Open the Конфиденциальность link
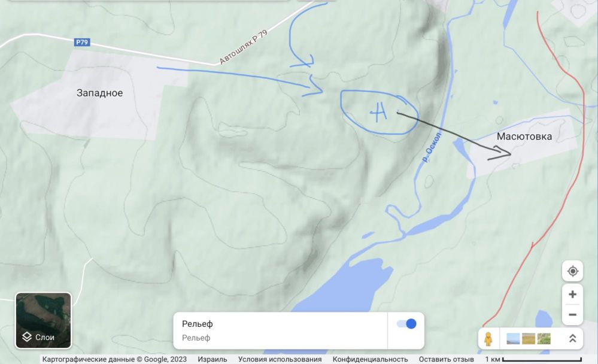598x364 pixels. click(370, 359)
